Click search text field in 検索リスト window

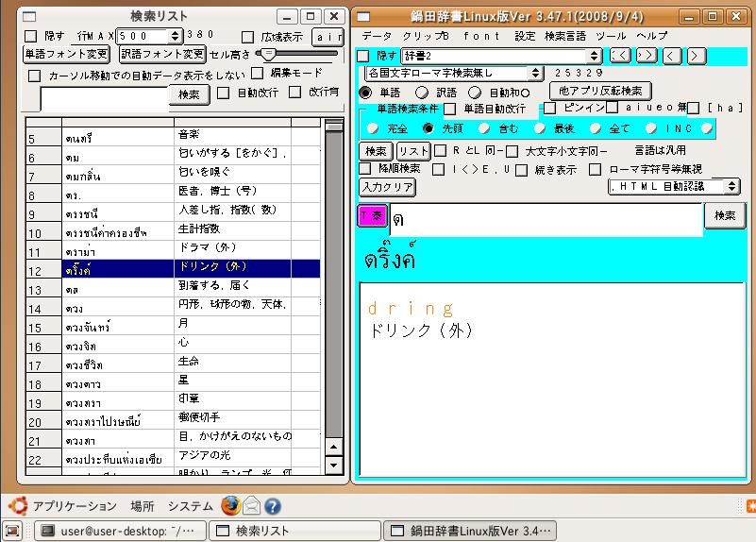point(105,99)
